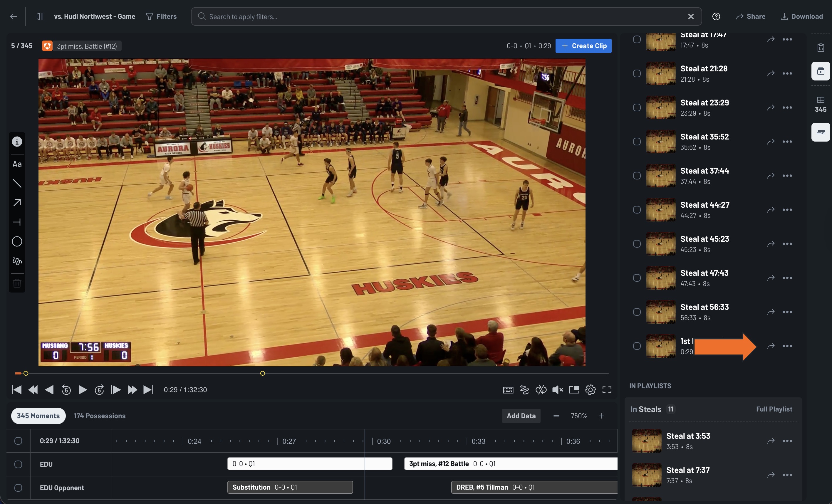832x504 pixels.
Task: Click the Steal at 7:37 clip thumbnail
Action: [647, 475]
